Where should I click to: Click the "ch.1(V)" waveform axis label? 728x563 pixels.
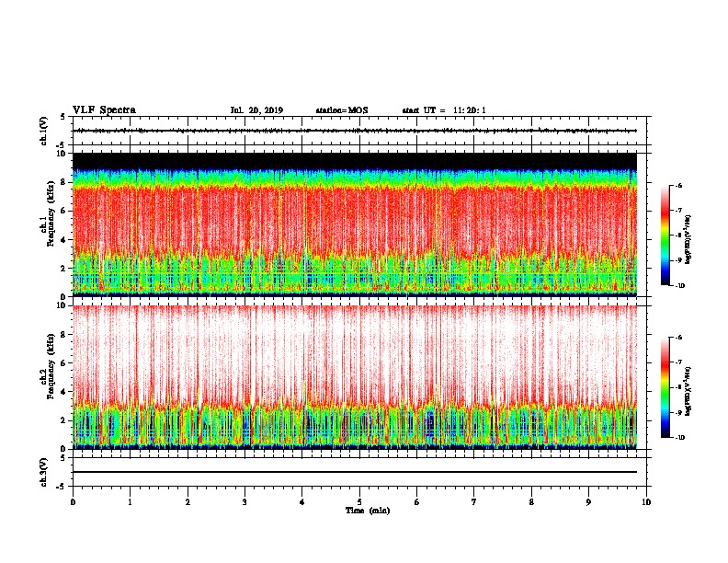[44, 131]
